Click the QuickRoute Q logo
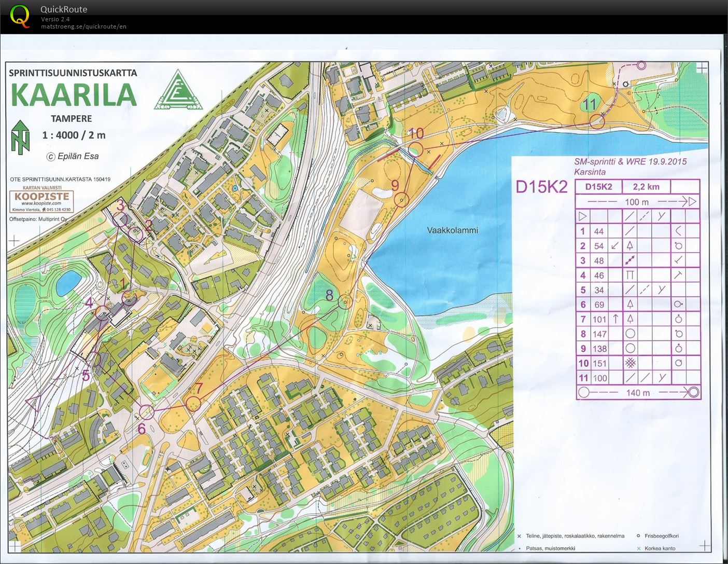This screenshot has width=728, height=564. click(x=20, y=16)
